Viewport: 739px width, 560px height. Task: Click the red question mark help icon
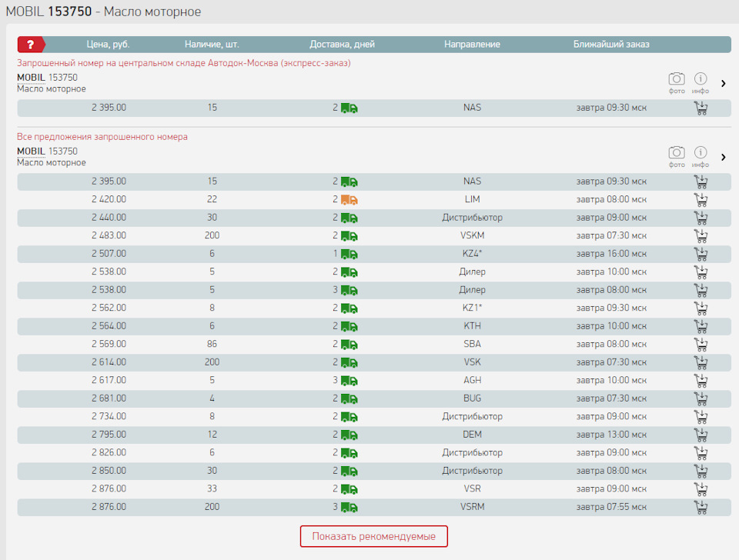[31, 45]
